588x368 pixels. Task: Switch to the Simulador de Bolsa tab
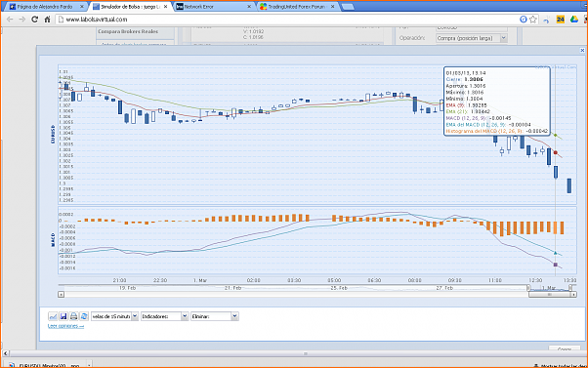pos(131,7)
